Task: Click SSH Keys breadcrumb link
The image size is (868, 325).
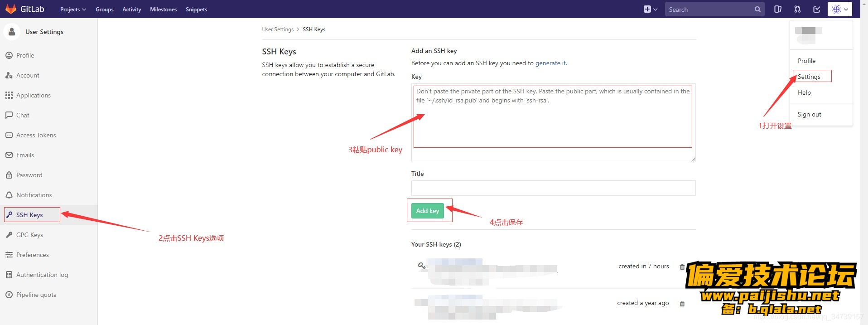Action: (314, 29)
